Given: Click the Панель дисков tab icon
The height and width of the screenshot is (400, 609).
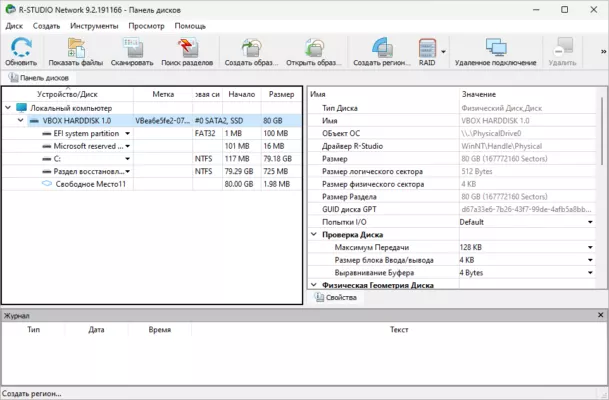Looking at the screenshot, I should pos(14,78).
